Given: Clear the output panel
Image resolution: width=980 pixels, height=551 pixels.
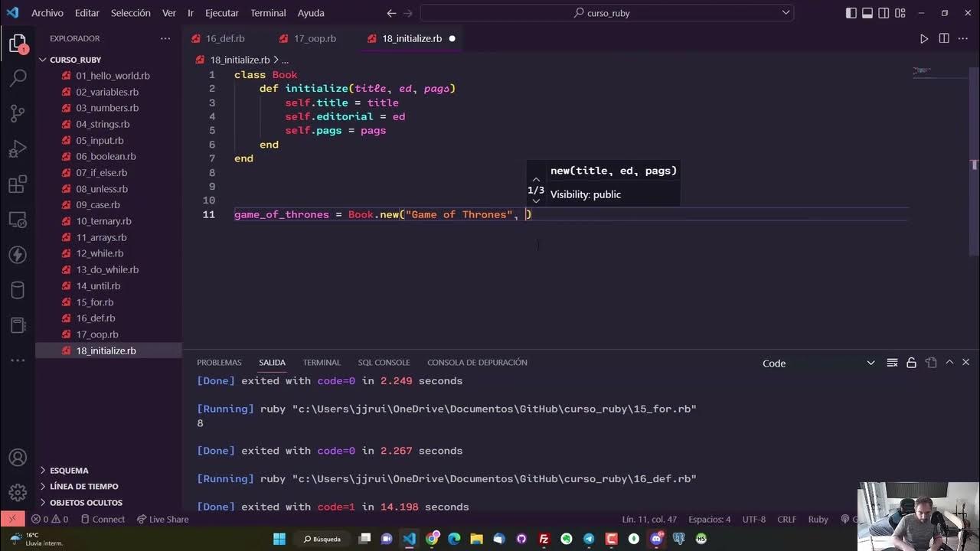Looking at the screenshot, I should (x=892, y=363).
